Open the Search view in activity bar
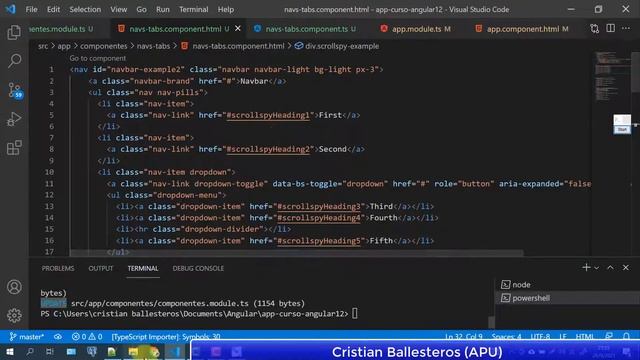This screenshot has height=360, width=640. tap(14, 61)
